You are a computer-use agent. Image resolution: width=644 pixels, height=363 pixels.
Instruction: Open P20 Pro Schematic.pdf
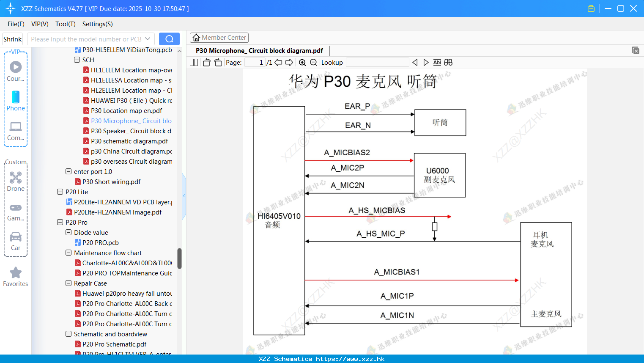(x=110, y=344)
